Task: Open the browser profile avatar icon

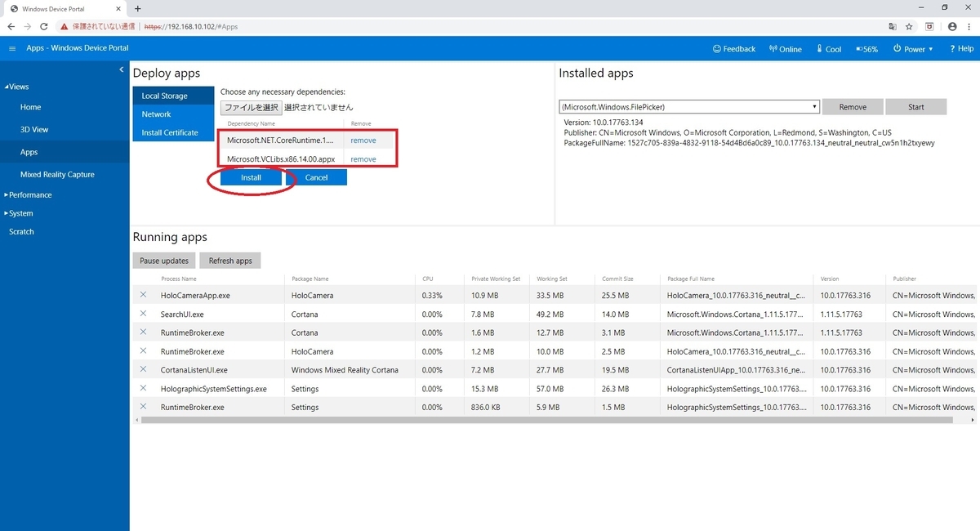Action: coord(952,26)
